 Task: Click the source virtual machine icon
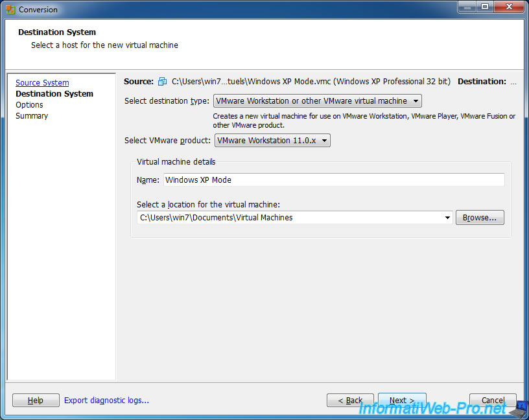[x=162, y=81]
